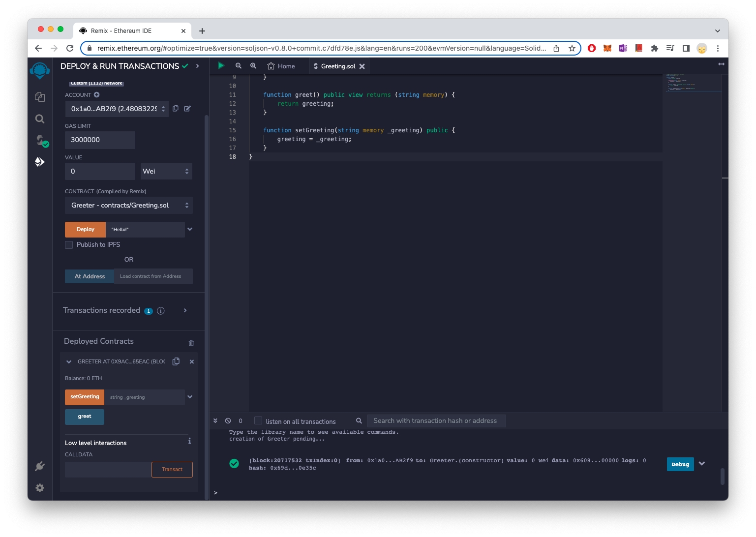Toggle listen on all transactions checkbox
The height and width of the screenshot is (537, 756).
coord(258,421)
